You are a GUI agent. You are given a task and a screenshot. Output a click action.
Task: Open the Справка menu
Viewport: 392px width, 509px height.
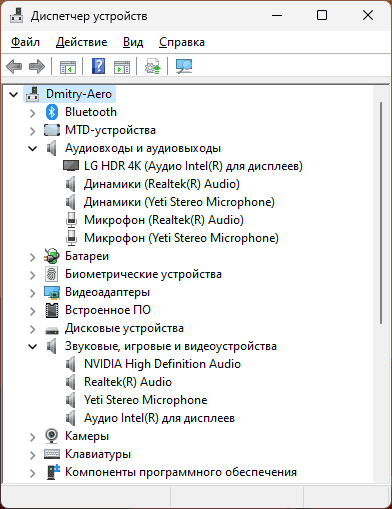(182, 42)
